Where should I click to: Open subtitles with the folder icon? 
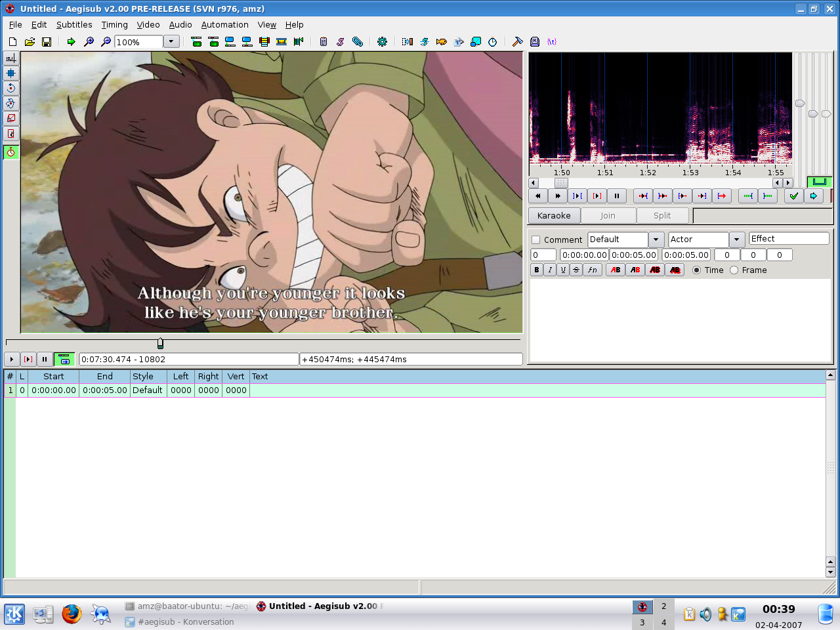click(x=30, y=41)
